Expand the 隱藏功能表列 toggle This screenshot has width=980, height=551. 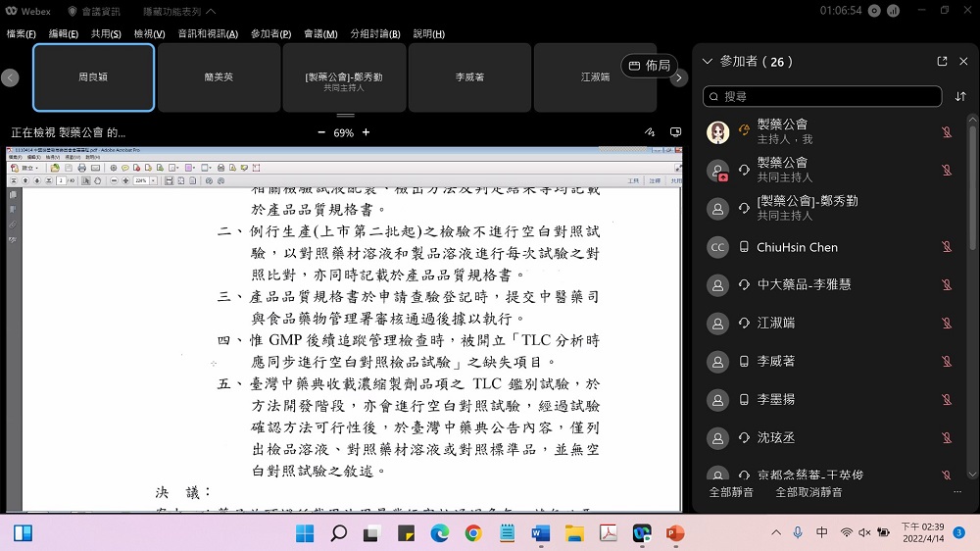(x=179, y=11)
